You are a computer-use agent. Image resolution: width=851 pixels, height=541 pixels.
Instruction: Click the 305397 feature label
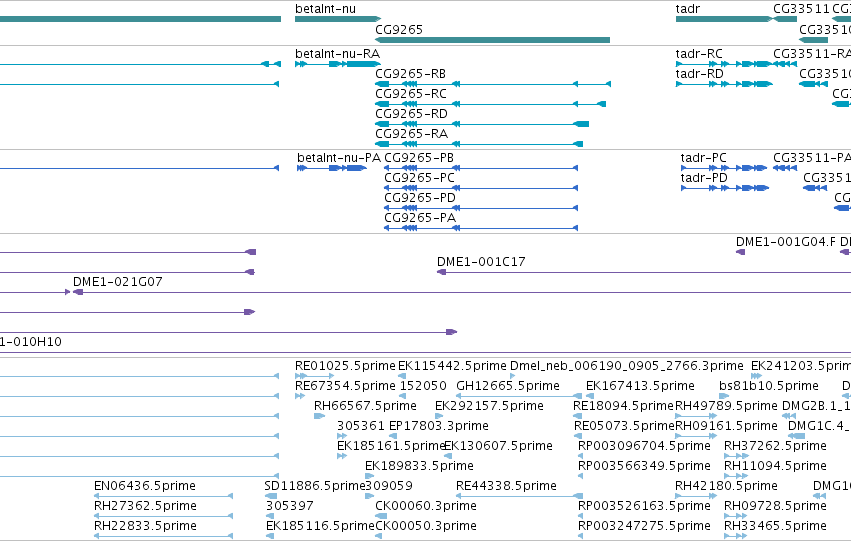click(x=290, y=507)
